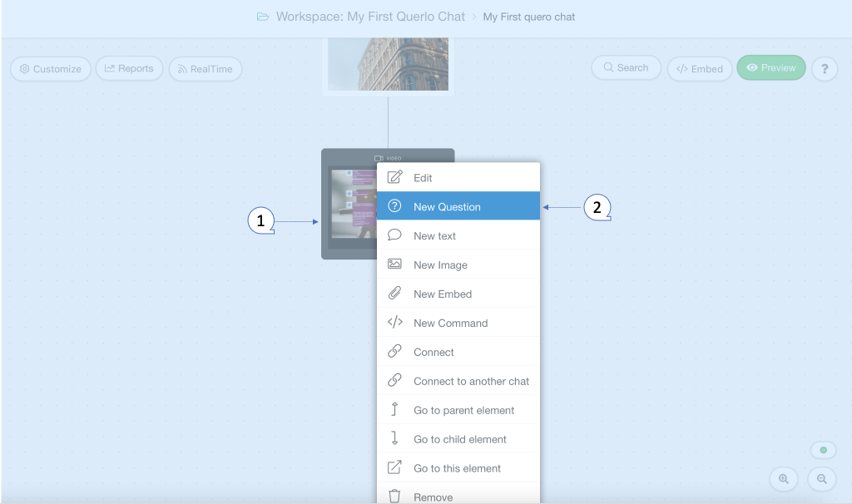Click the New Embed paperclip icon
Viewport: 852px width, 504px height.
coord(394,294)
